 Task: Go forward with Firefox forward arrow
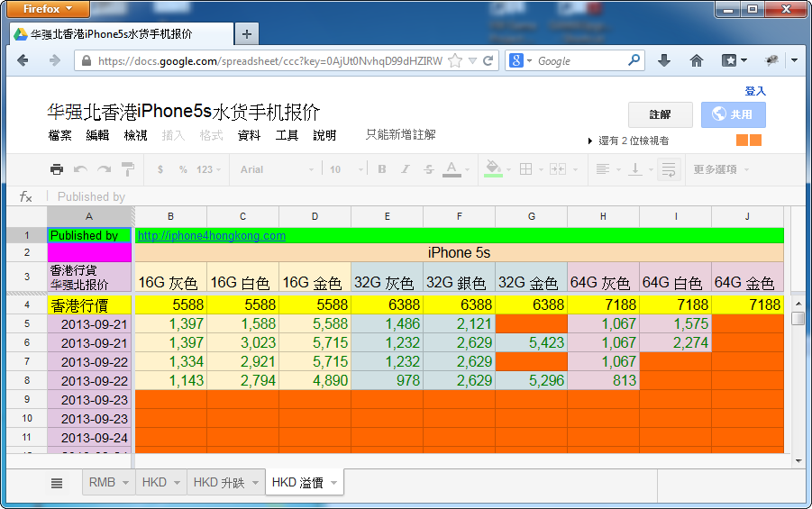tap(54, 60)
